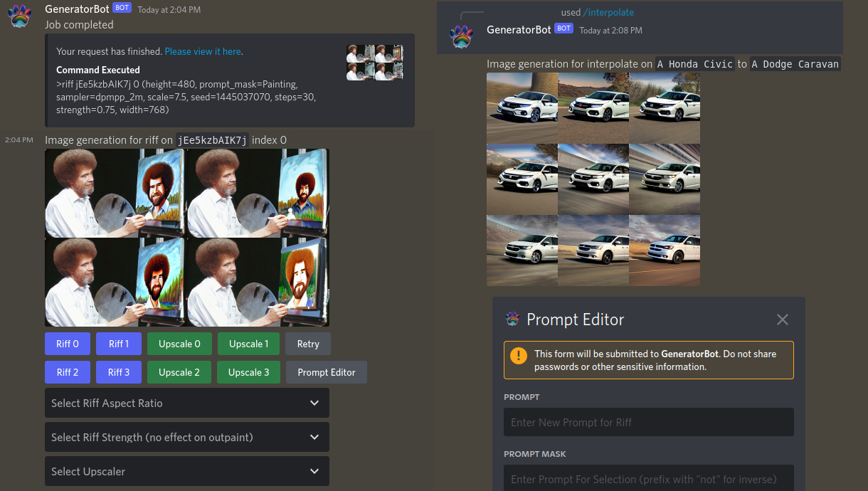Open Prompt Editor button below image grid

coord(326,372)
